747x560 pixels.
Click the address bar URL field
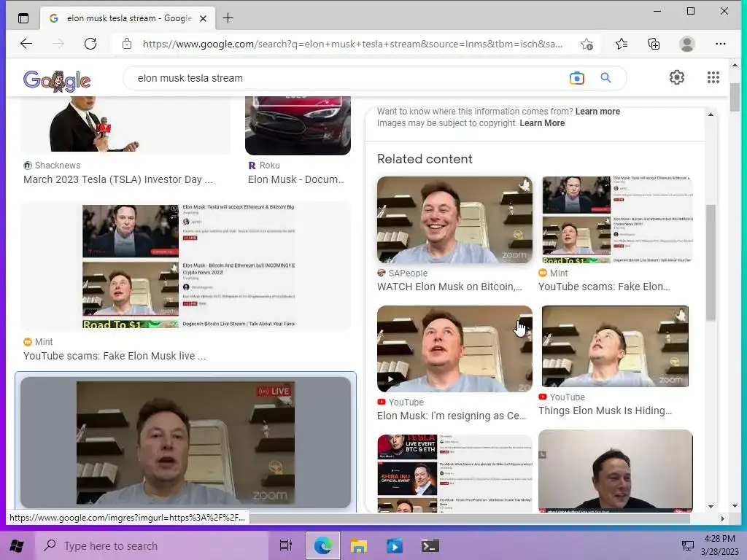[352, 44]
